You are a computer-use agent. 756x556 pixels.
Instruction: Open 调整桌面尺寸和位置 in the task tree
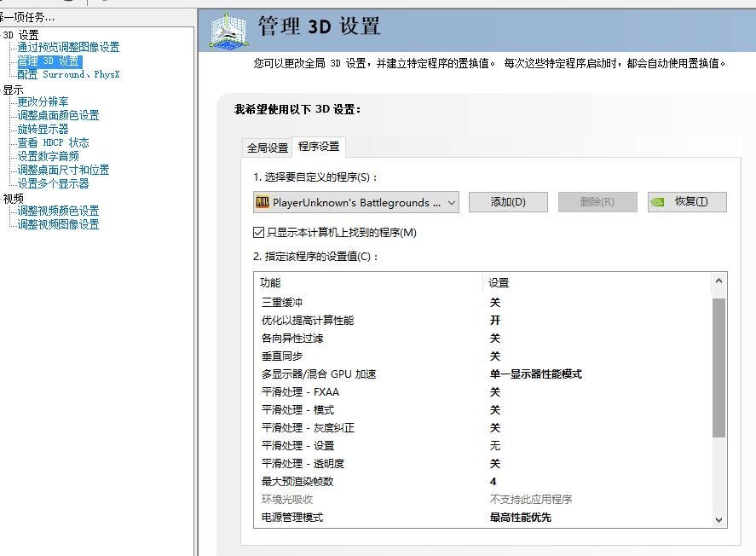[63, 170]
